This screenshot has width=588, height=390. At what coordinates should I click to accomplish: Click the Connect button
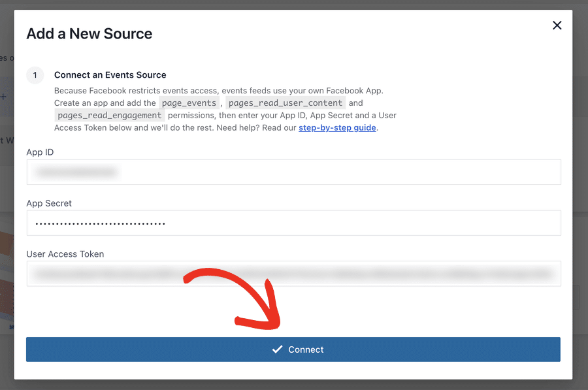[293, 349]
